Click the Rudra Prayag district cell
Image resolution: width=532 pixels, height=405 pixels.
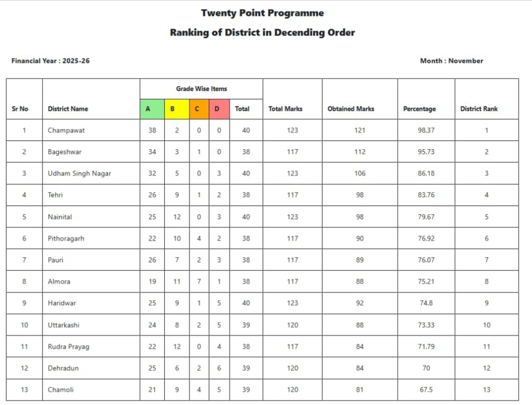pyautogui.click(x=68, y=347)
